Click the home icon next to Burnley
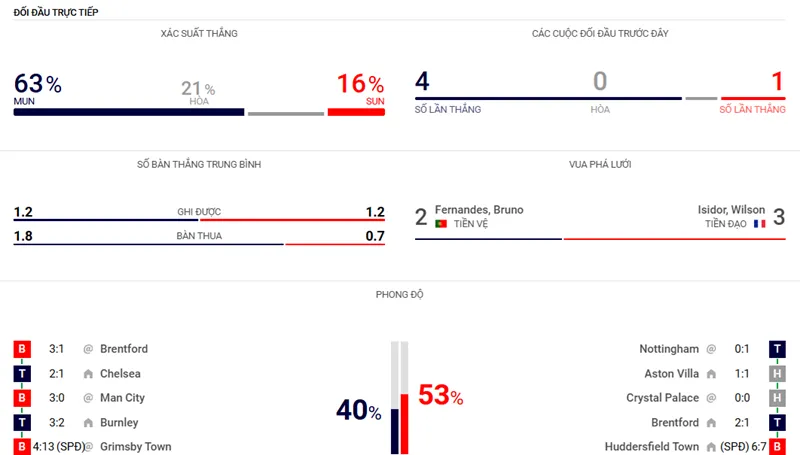This screenshot has height=455, width=800. (88, 423)
